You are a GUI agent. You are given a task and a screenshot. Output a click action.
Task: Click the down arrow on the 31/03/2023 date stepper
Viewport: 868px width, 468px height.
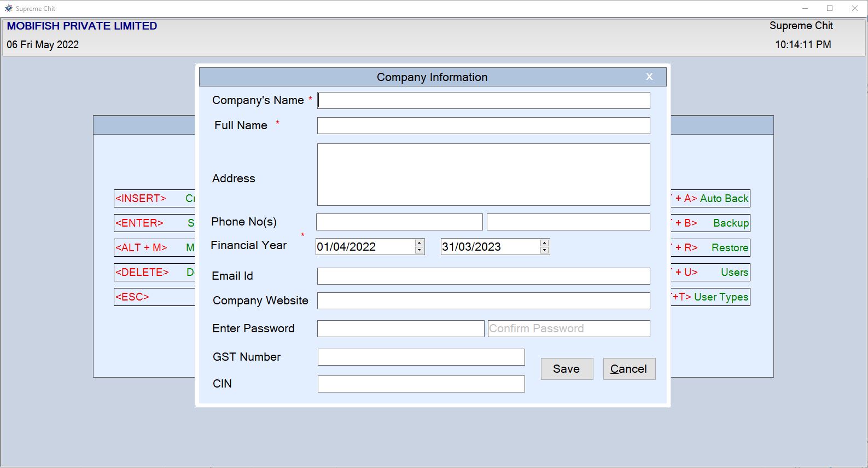coord(544,250)
